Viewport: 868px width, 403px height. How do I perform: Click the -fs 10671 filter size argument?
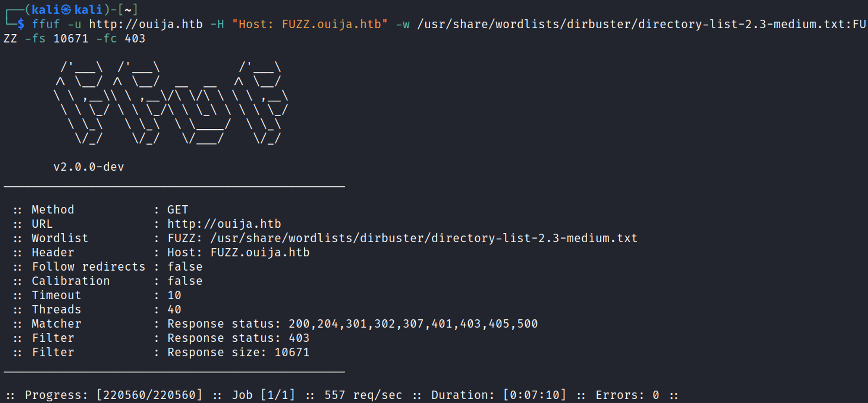click(56, 39)
